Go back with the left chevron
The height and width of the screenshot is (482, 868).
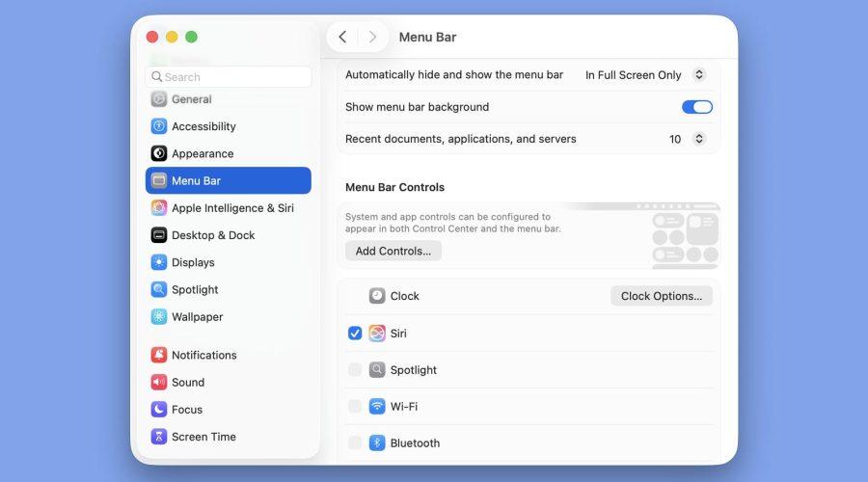coord(342,37)
